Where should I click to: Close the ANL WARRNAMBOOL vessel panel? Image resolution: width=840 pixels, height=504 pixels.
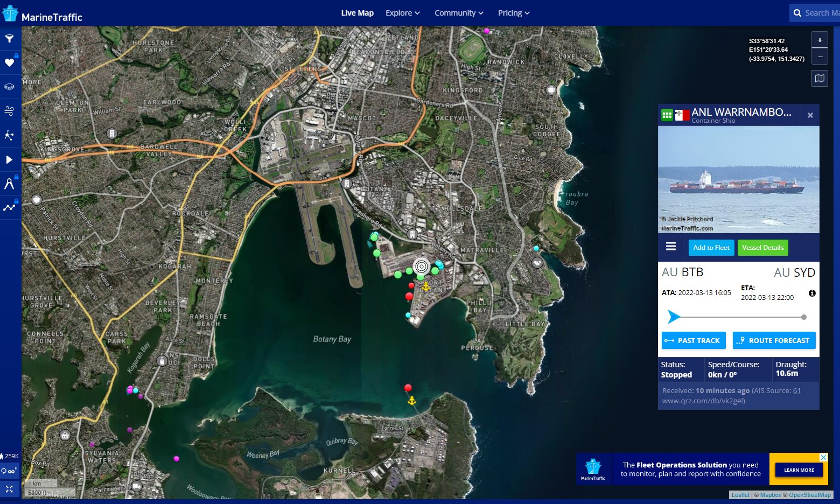pos(810,115)
